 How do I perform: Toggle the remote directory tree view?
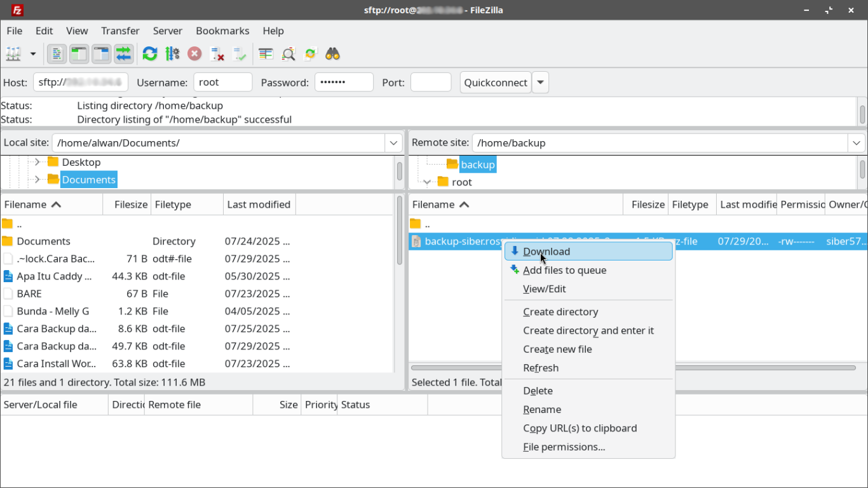101,54
